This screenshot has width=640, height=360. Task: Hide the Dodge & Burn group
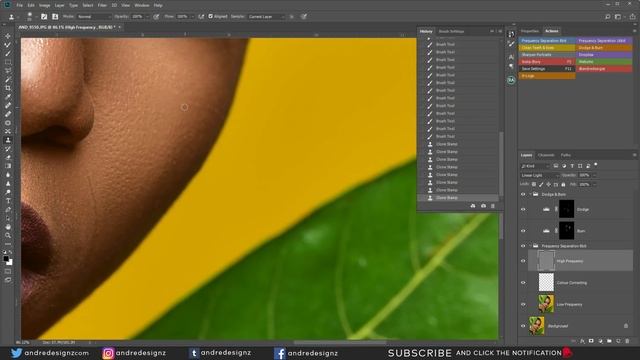coord(523,195)
